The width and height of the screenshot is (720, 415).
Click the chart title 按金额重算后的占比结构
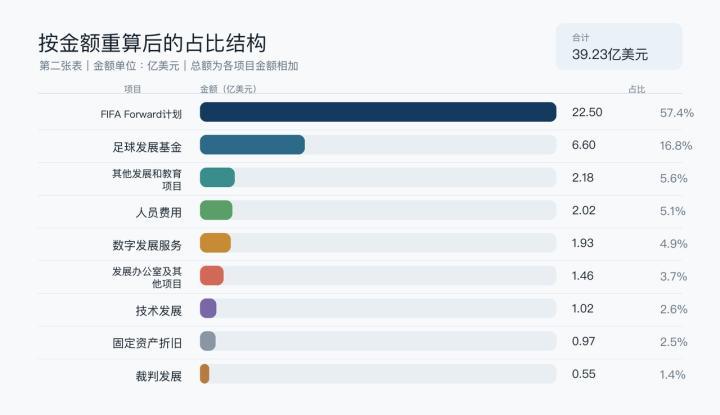[152, 43]
